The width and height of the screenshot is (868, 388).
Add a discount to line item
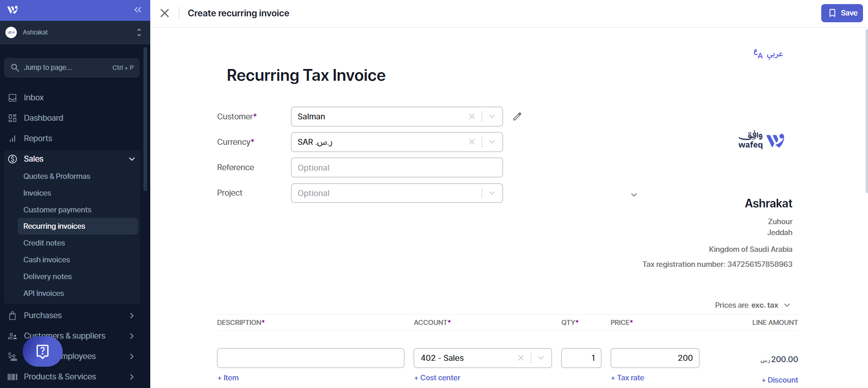(x=779, y=380)
